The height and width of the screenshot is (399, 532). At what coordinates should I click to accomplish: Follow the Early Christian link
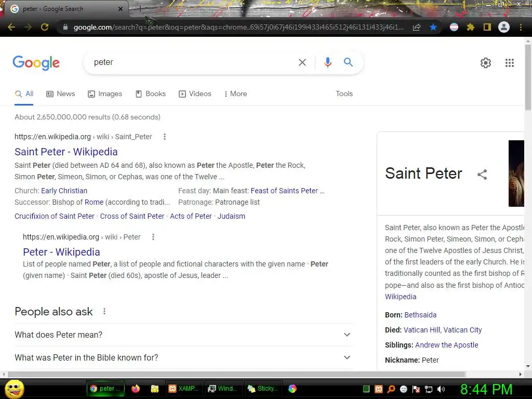(64, 191)
